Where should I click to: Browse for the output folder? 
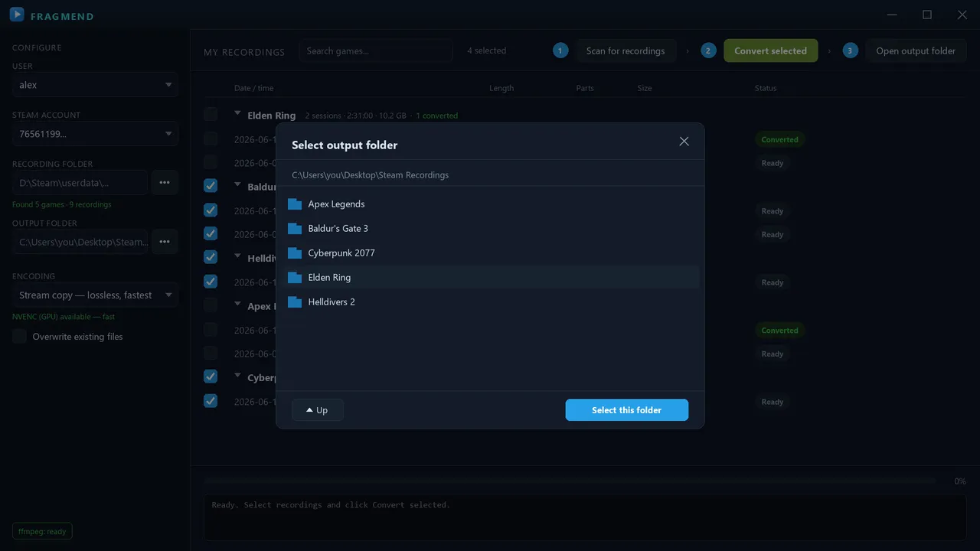165,242
